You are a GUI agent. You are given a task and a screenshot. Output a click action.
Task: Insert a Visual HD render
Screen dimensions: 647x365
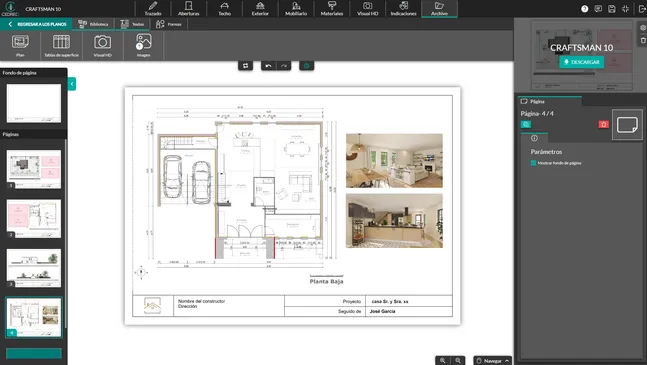point(102,46)
